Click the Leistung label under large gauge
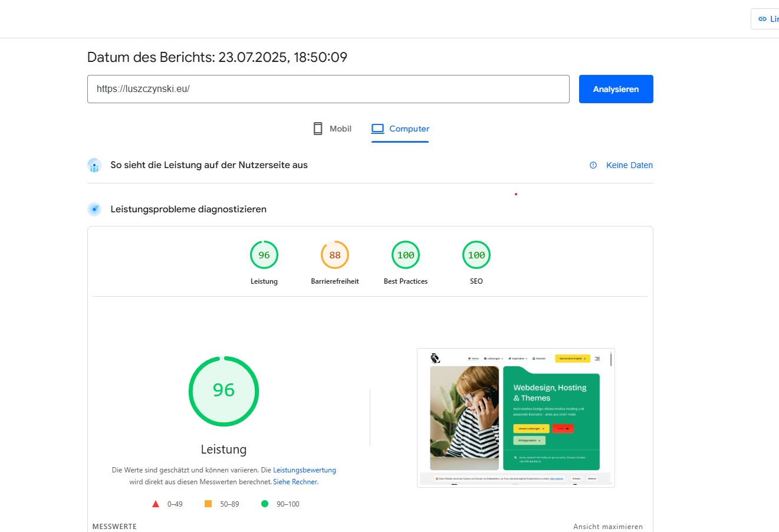 click(223, 449)
